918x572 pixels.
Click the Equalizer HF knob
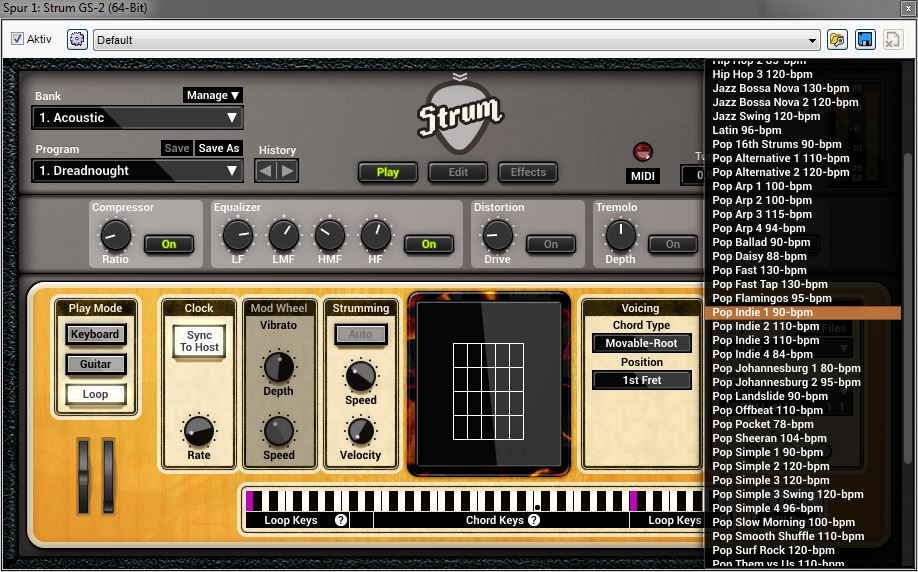(x=375, y=235)
